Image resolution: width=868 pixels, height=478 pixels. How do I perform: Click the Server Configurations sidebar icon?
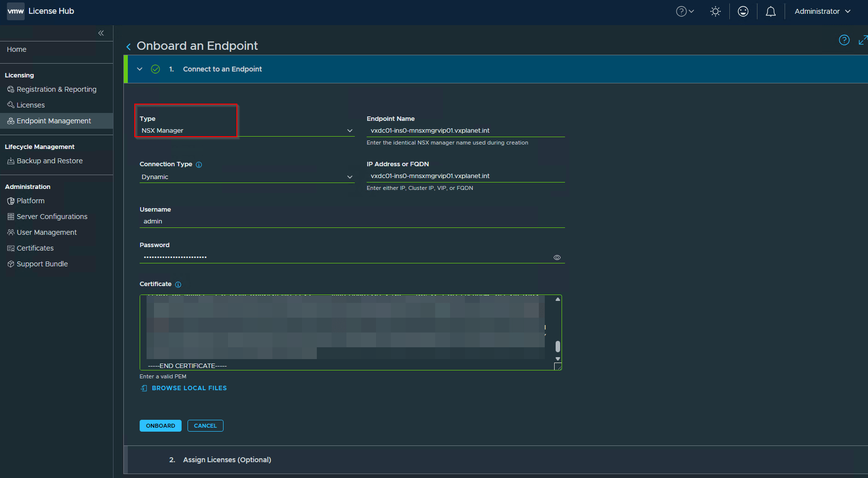[11, 217]
